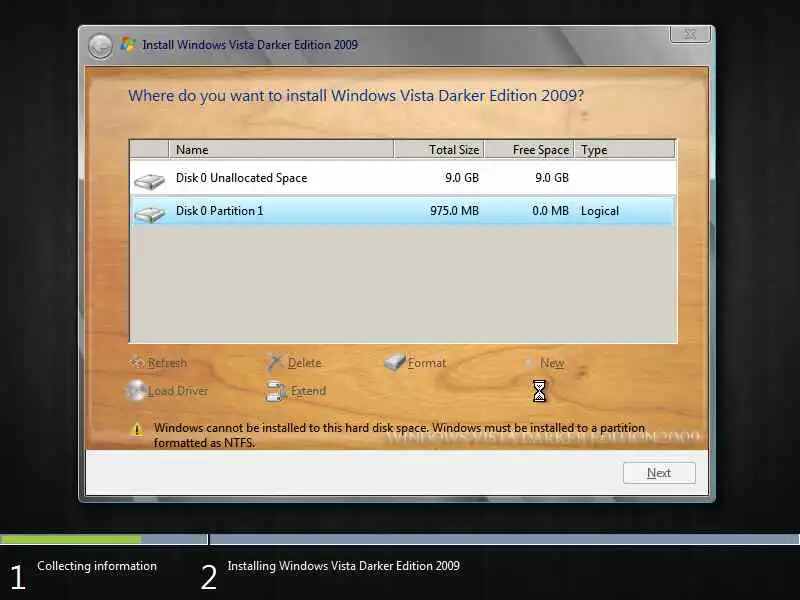Sort by Type column header

[624, 149]
